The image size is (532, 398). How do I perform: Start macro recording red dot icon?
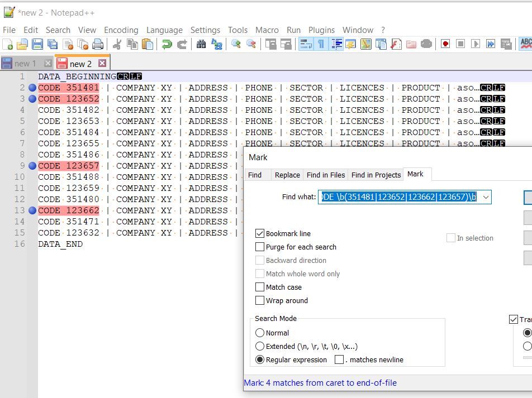[x=445, y=44]
